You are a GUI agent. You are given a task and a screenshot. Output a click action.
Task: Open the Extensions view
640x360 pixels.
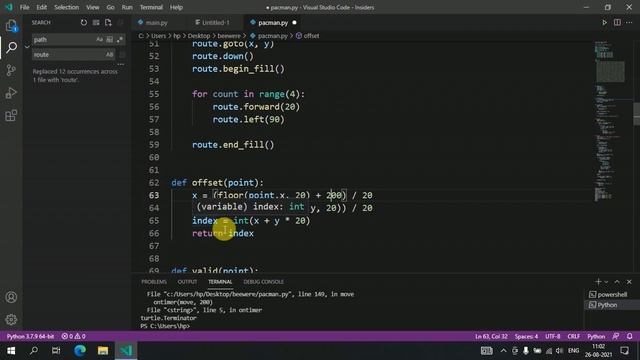click(x=11, y=116)
